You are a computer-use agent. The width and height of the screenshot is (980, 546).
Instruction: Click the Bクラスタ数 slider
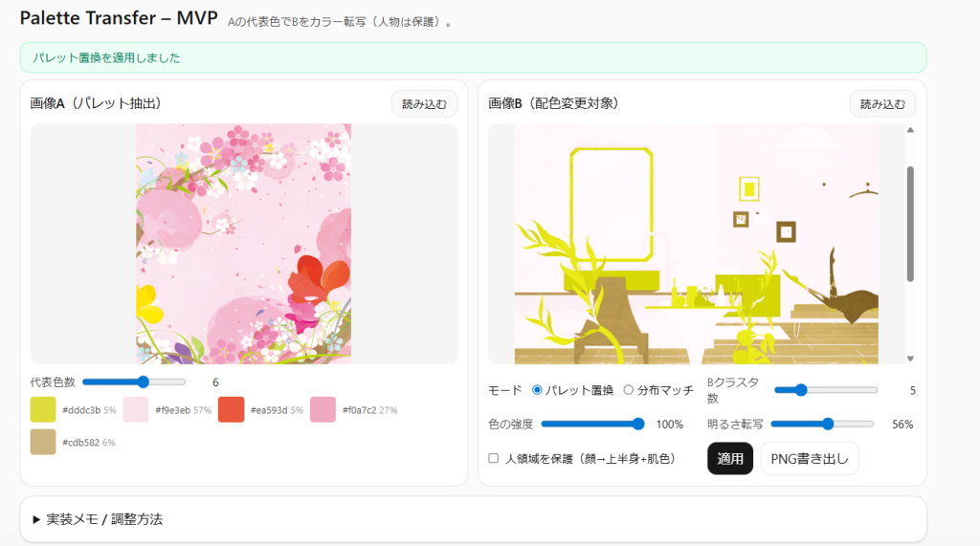coord(825,390)
